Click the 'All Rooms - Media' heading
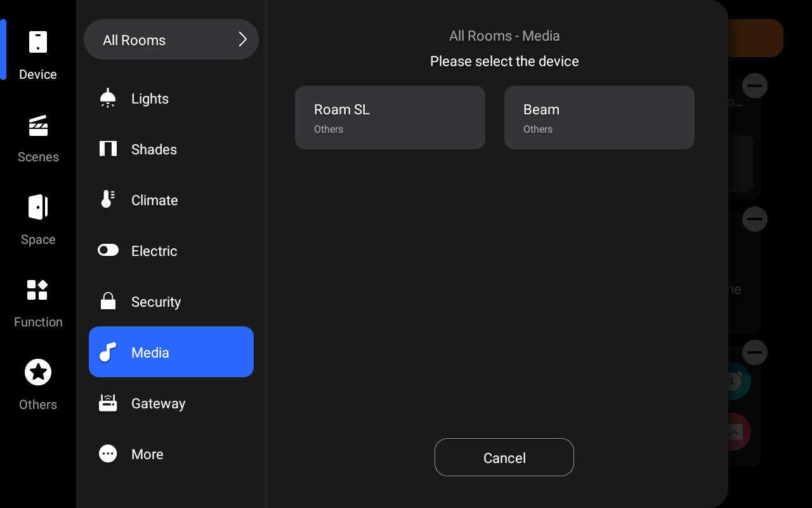 [x=504, y=36]
